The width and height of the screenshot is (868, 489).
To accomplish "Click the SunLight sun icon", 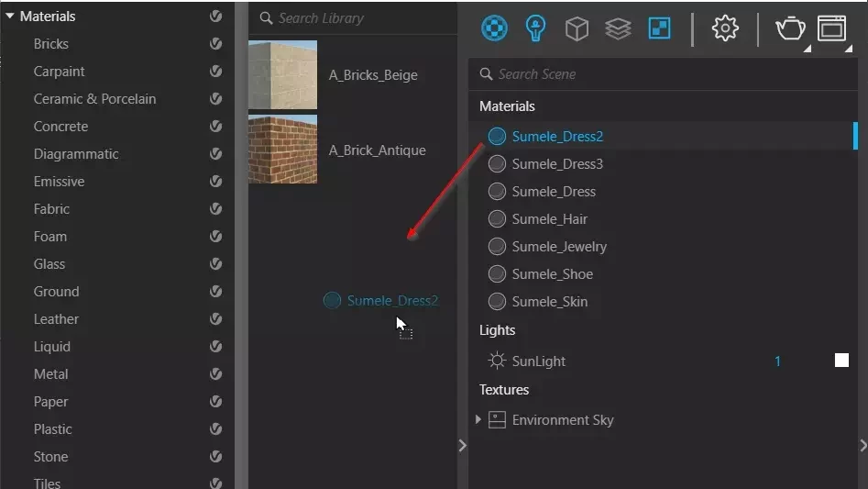I will coord(497,361).
